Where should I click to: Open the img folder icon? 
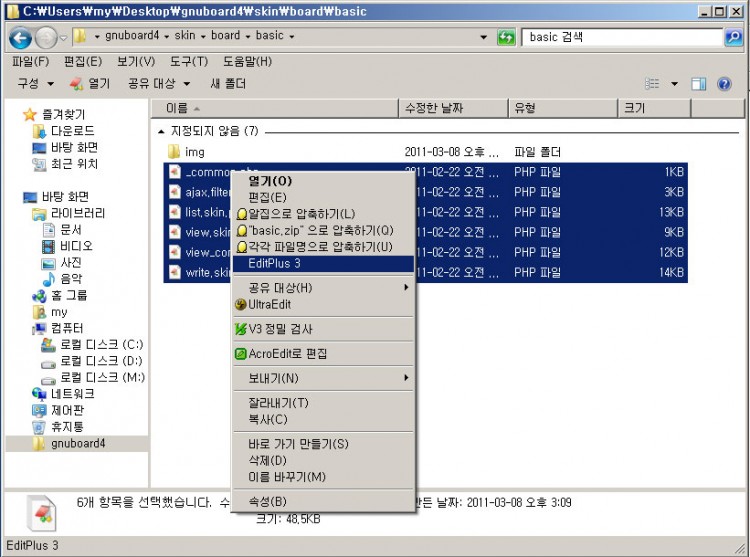pyautogui.click(x=174, y=152)
